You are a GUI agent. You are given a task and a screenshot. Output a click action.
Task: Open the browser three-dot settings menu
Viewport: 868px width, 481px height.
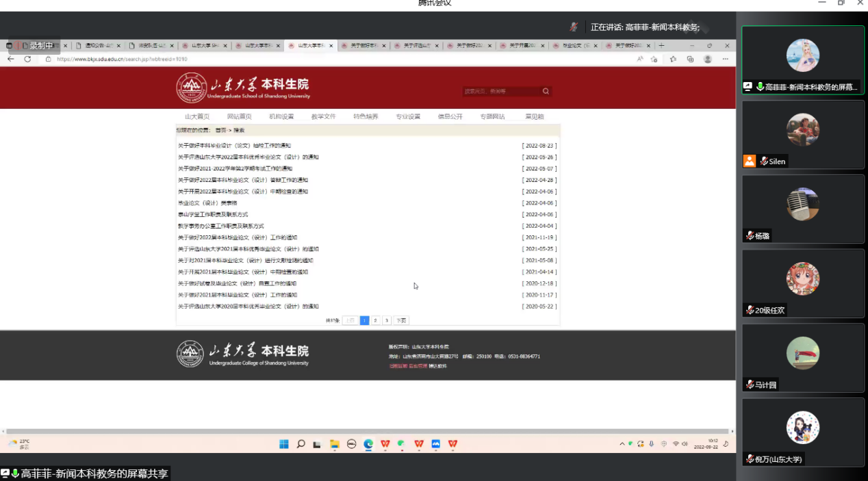point(725,60)
